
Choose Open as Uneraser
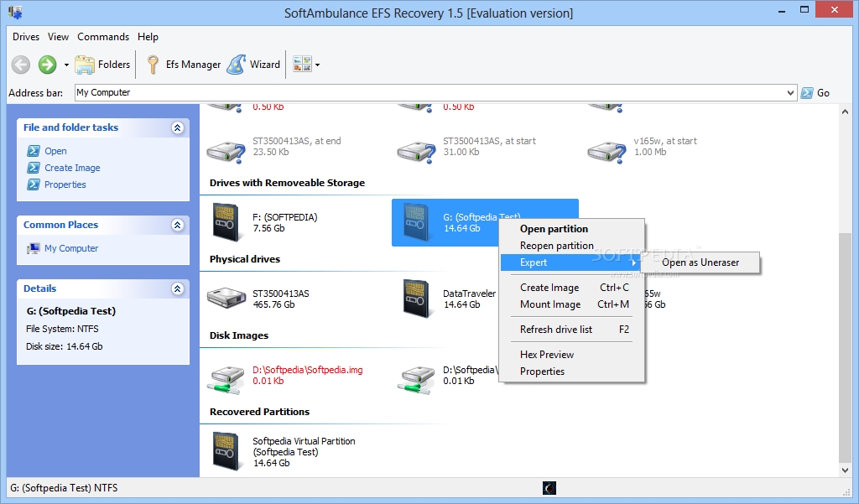click(700, 263)
